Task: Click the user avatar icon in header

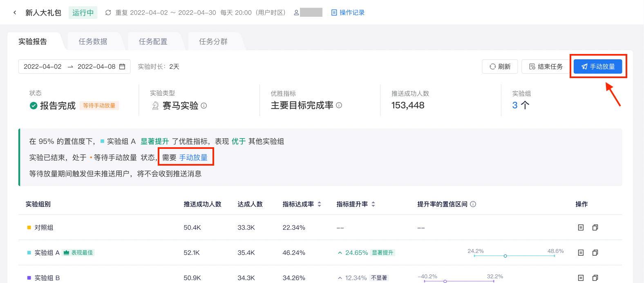Action: coord(296,13)
